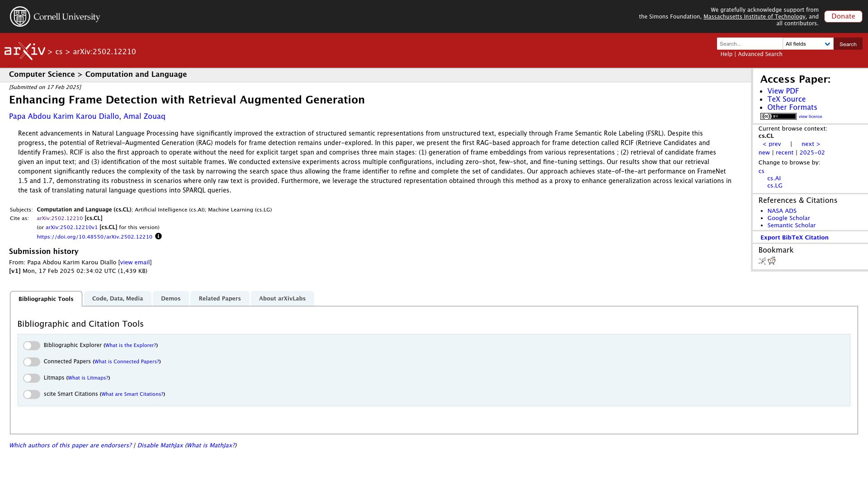Click the Cornell University logo

click(55, 17)
